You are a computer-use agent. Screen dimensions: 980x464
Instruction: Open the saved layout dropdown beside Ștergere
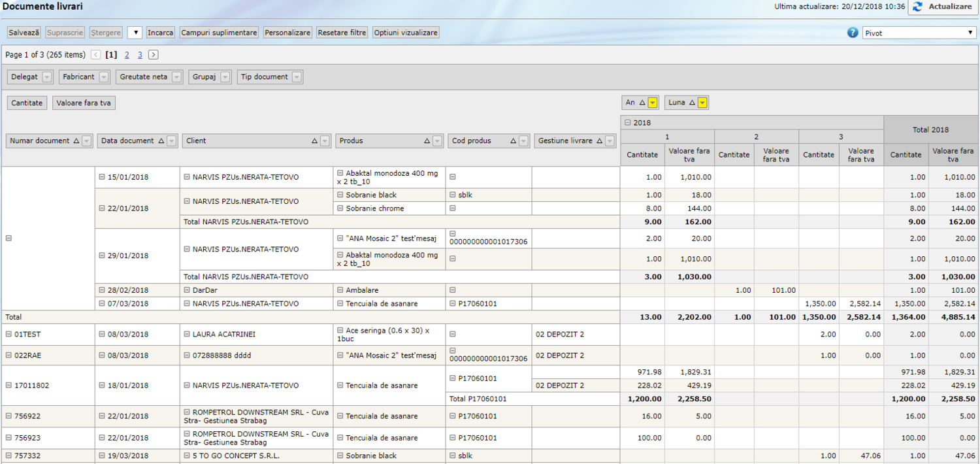click(135, 33)
